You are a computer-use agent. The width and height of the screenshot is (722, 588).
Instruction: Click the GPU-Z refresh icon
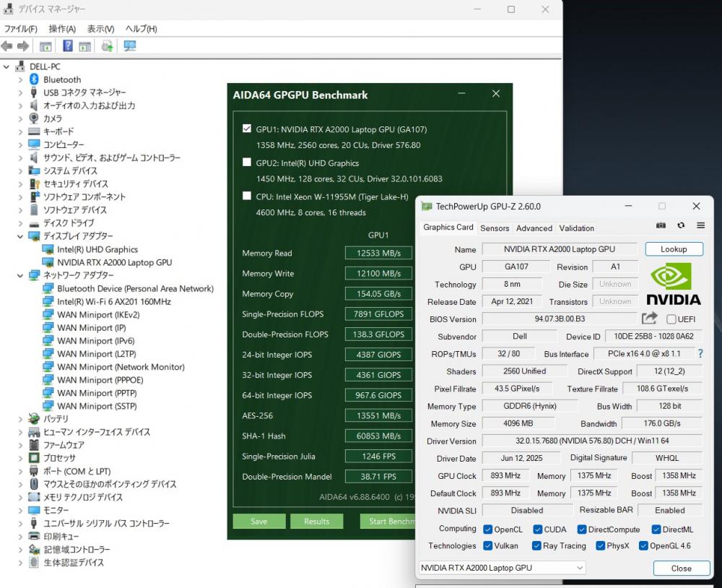click(681, 225)
